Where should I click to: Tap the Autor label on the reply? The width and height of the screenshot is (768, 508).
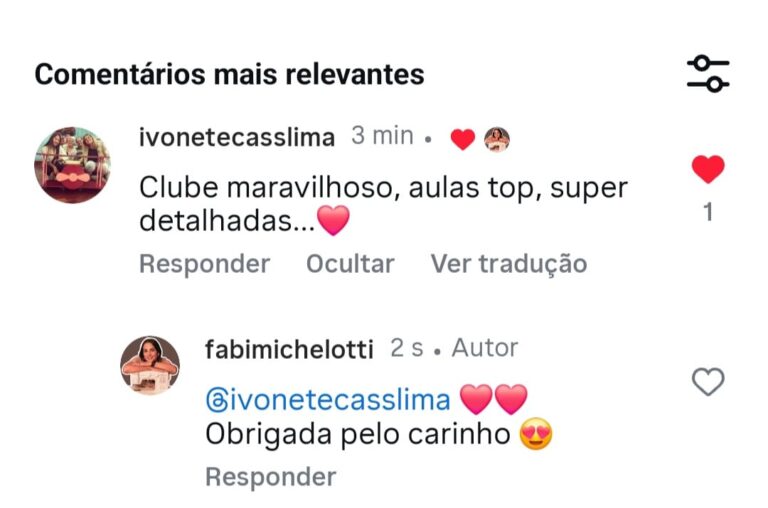point(484,348)
